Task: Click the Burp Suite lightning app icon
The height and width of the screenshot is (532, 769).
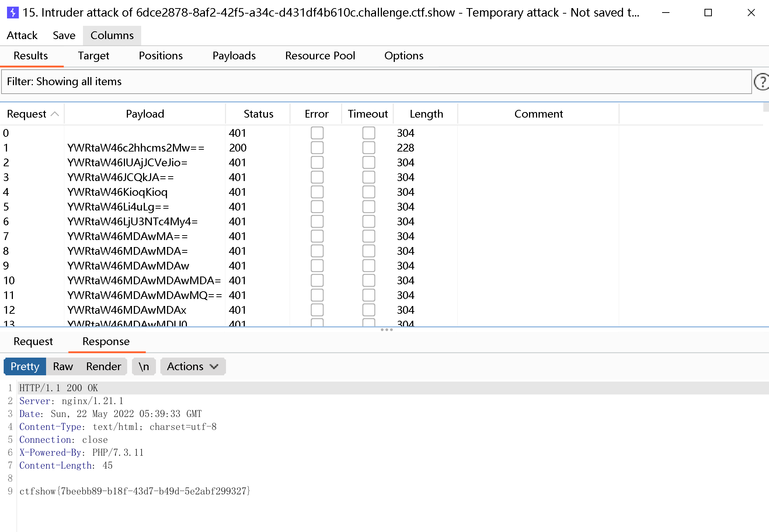Action: (x=13, y=13)
